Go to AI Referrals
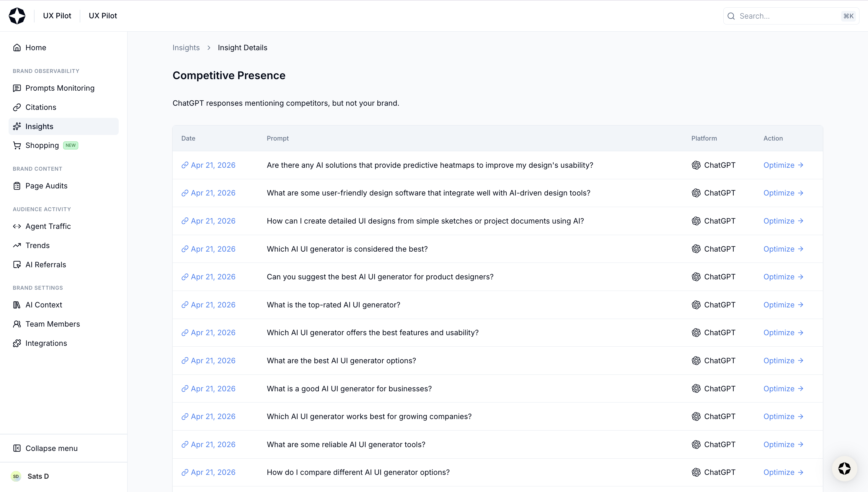The image size is (868, 492). point(45,265)
